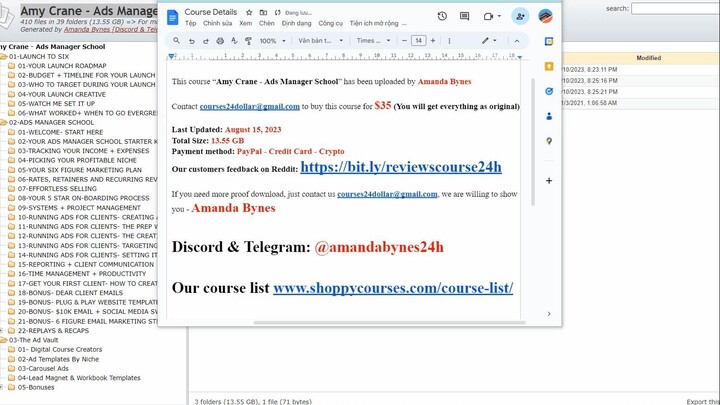Viewport: 720px width, 405px height.
Task: Select 01-YOUR LAUNCH ROADMAP folder
Action: (62, 66)
